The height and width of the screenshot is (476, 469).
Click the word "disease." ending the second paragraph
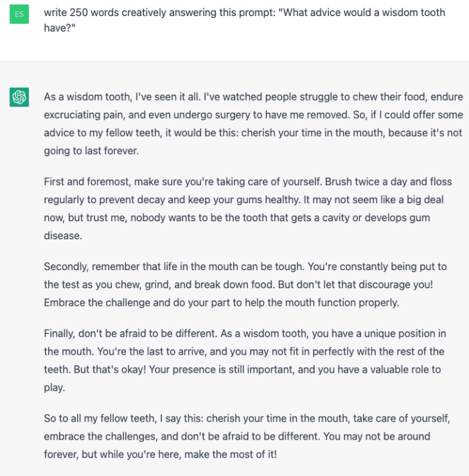(64, 236)
